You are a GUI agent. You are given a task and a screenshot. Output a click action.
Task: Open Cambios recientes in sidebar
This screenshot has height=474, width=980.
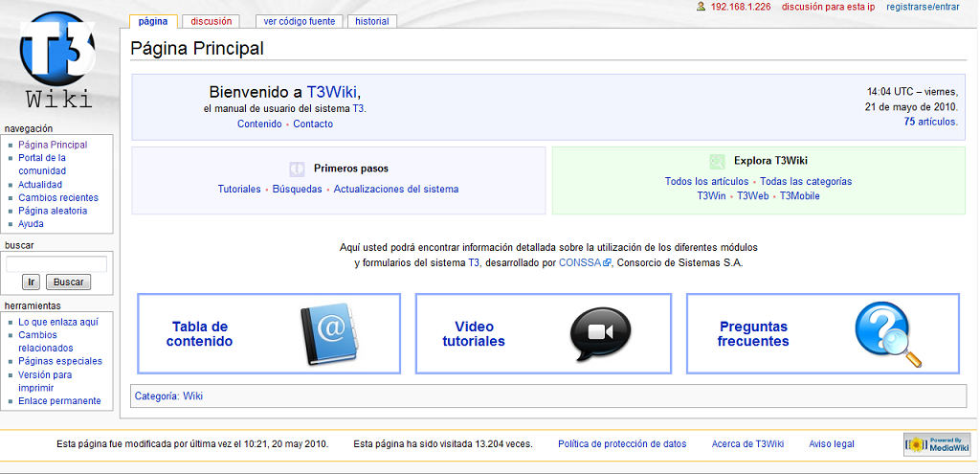(x=58, y=197)
